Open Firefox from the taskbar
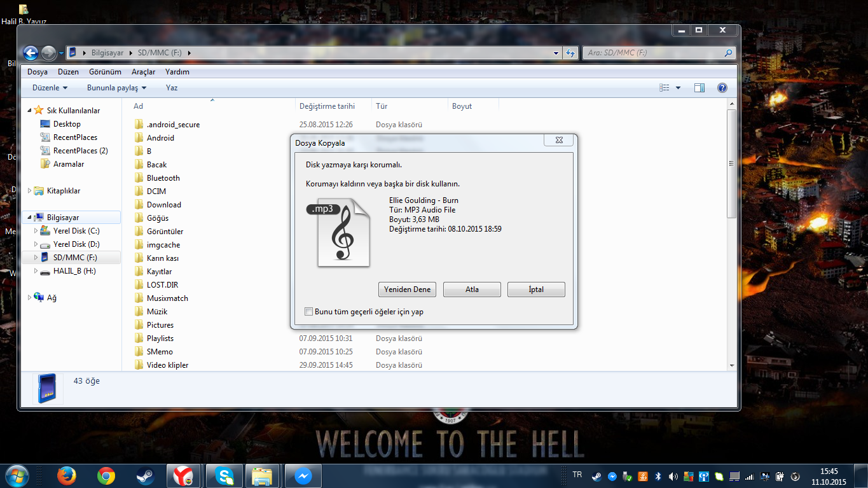This screenshot has width=868, height=488. point(66,476)
